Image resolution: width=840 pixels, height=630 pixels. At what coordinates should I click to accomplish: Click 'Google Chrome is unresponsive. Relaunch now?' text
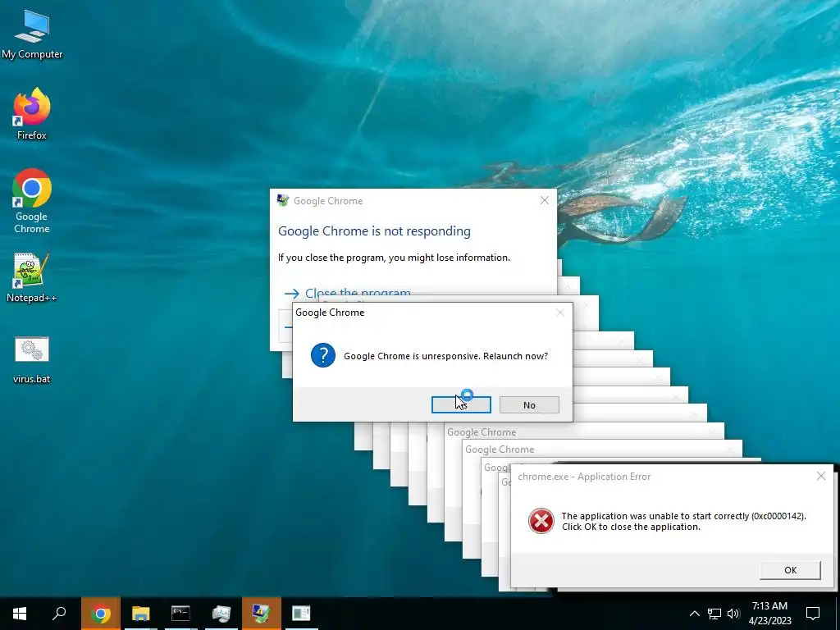pyautogui.click(x=445, y=356)
